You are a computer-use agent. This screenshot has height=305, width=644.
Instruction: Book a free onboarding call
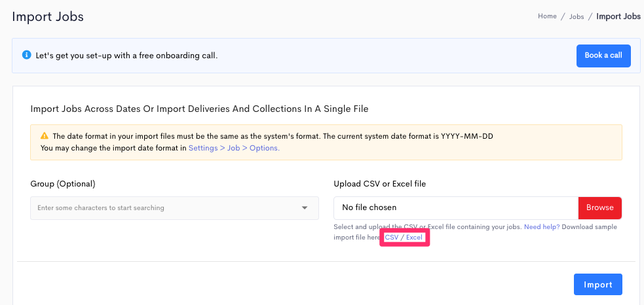[x=603, y=56]
